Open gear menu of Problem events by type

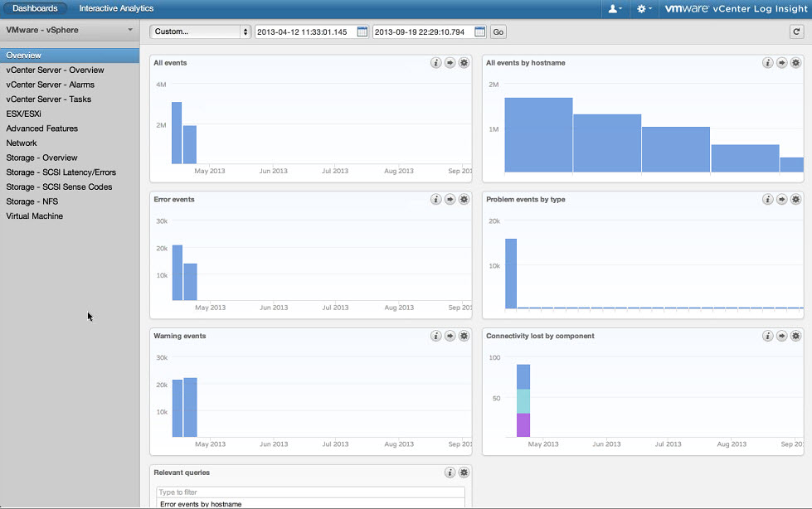[796, 199]
